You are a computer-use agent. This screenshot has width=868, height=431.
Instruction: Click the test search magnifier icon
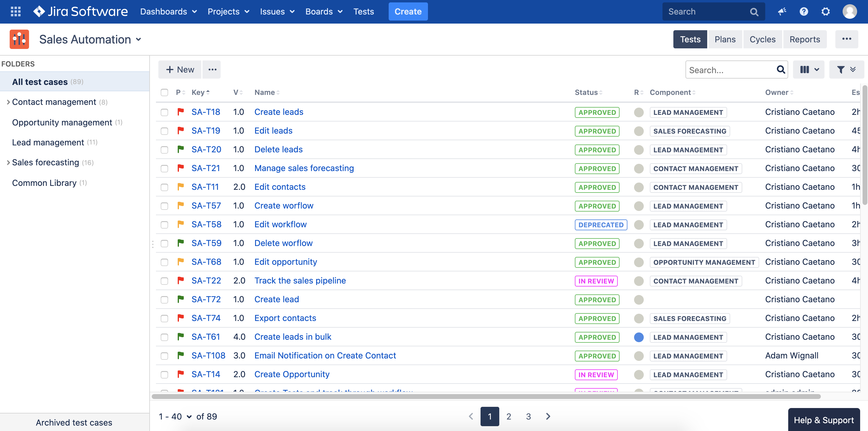(x=781, y=70)
